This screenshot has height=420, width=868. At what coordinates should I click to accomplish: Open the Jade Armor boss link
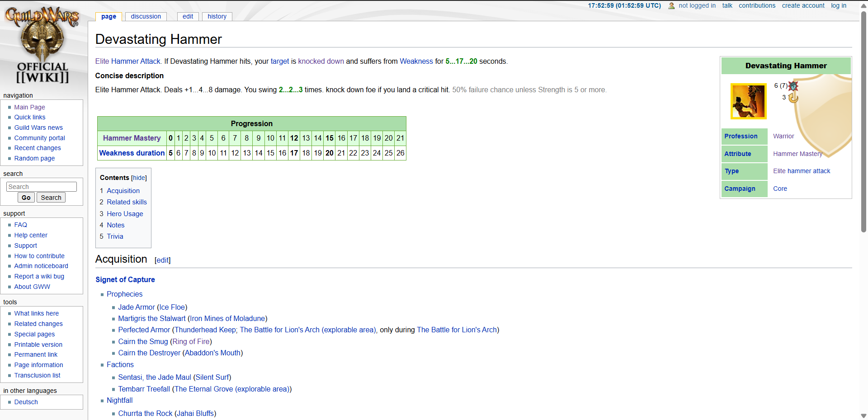point(137,307)
